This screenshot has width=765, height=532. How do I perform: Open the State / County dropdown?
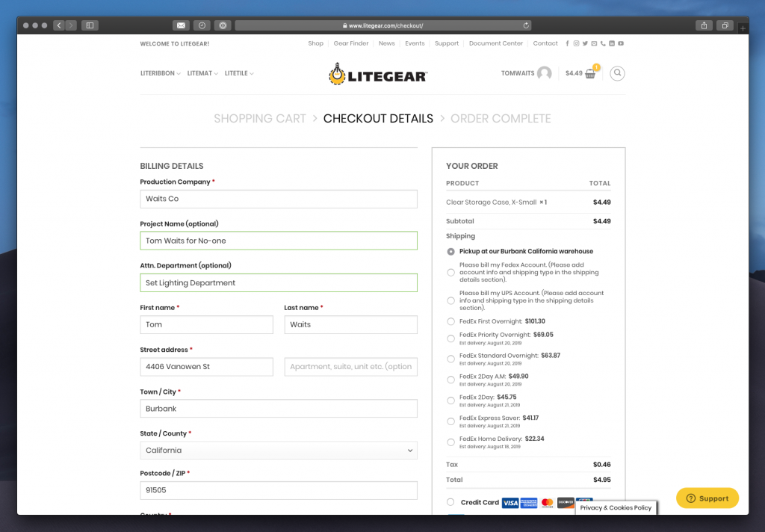point(279,451)
